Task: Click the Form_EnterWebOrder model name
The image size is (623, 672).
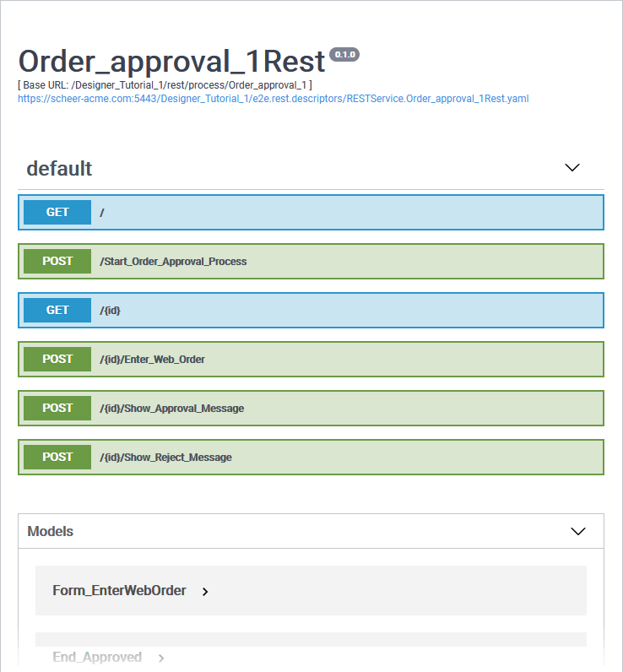Action: [x=119, y=590]
